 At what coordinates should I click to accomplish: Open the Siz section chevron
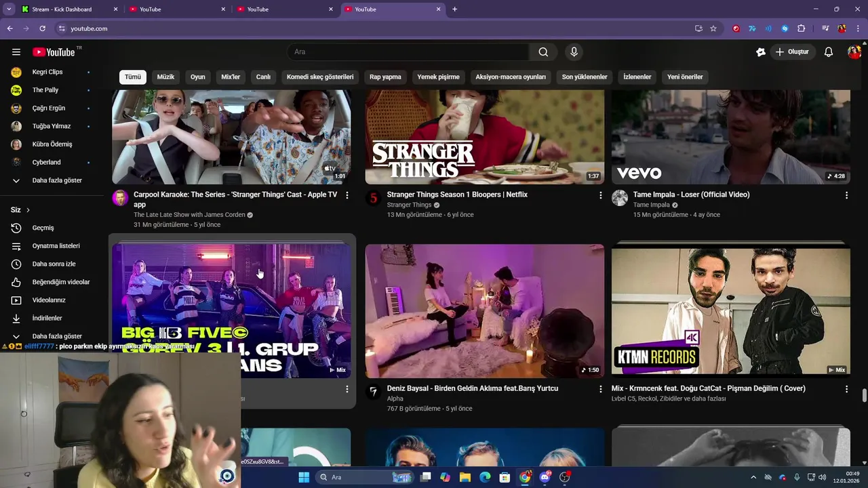(x=28, y=210)
